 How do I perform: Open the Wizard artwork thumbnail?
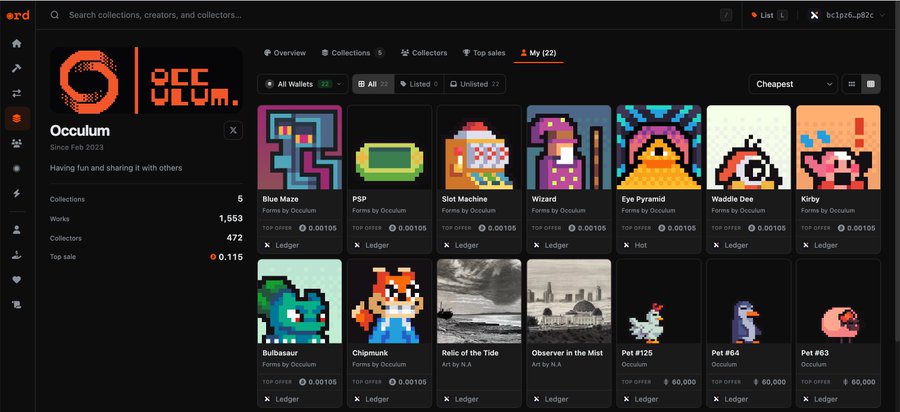point(569,147)
